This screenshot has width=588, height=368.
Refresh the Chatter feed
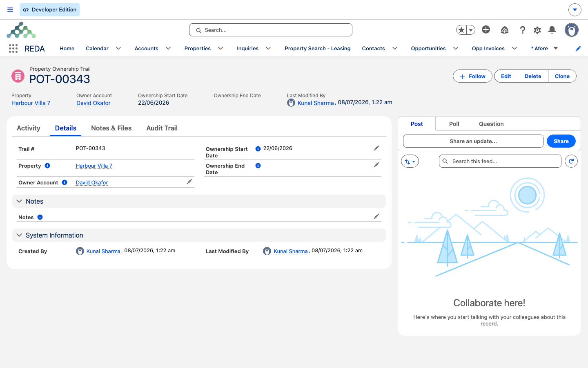[571, 161]
